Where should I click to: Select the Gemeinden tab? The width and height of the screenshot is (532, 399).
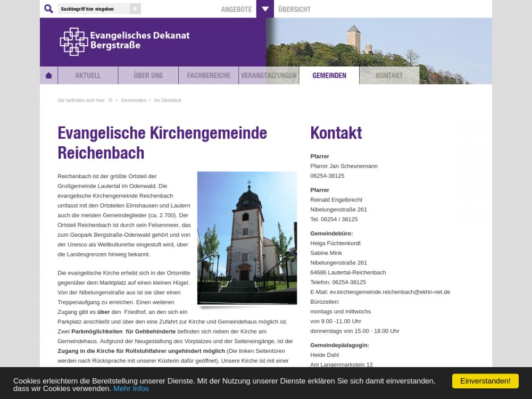coord(329,76)
